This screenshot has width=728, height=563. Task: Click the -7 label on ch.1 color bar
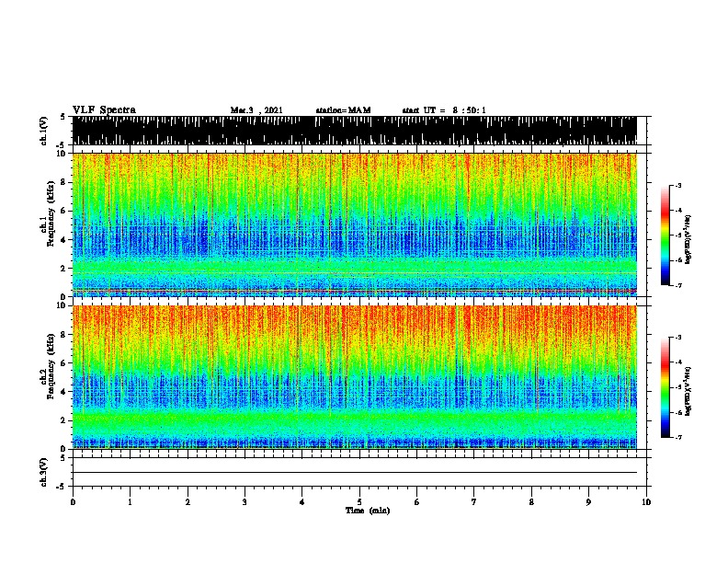[x=678, y=285]
